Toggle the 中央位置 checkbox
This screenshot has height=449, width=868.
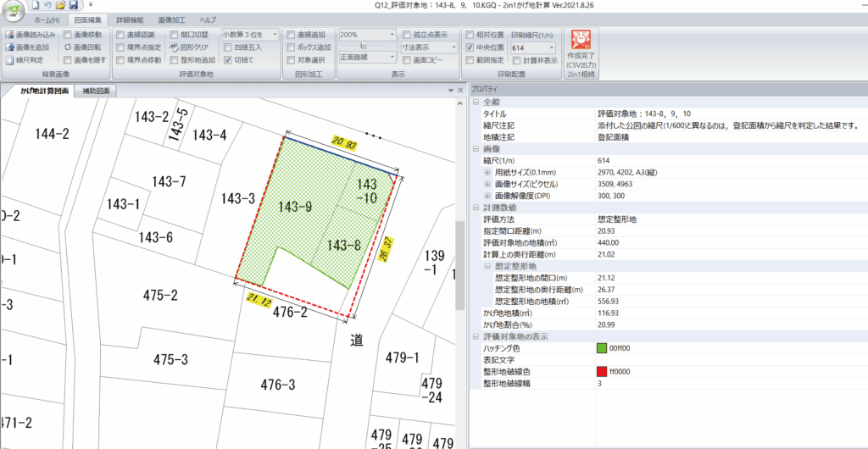pyautogui.click(x=470, y=48)
